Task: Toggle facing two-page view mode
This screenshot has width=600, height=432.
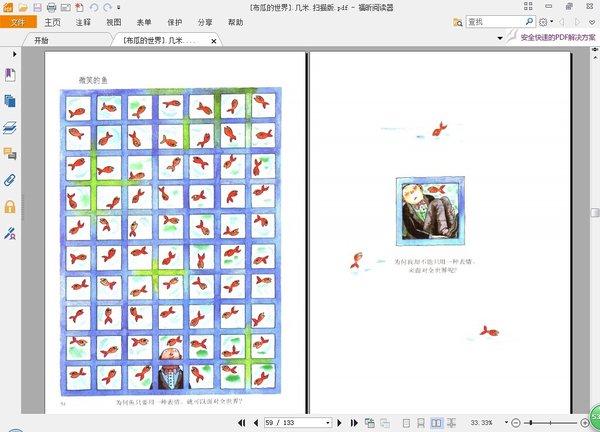Action: pyautogui.click(x=436, y=423)
